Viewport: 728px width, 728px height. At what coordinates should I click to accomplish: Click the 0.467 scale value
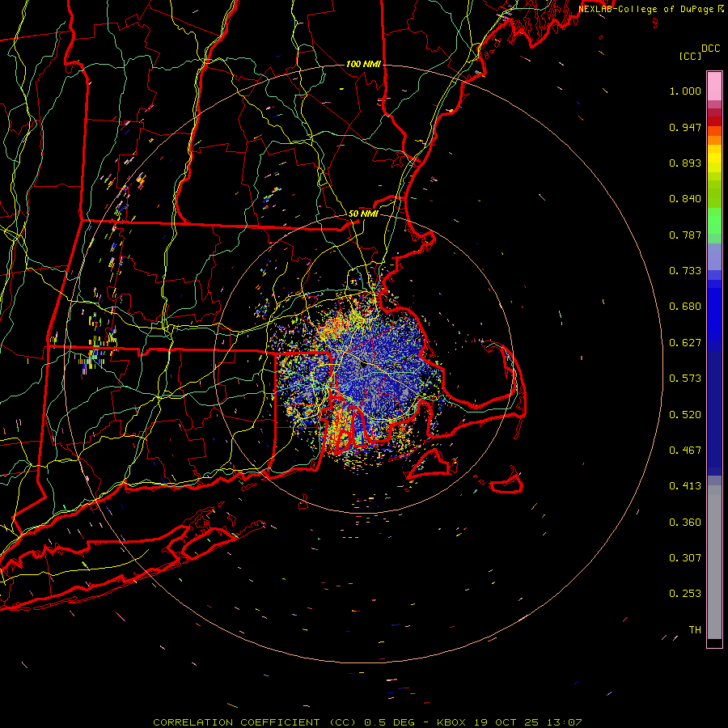coord(685,451)
